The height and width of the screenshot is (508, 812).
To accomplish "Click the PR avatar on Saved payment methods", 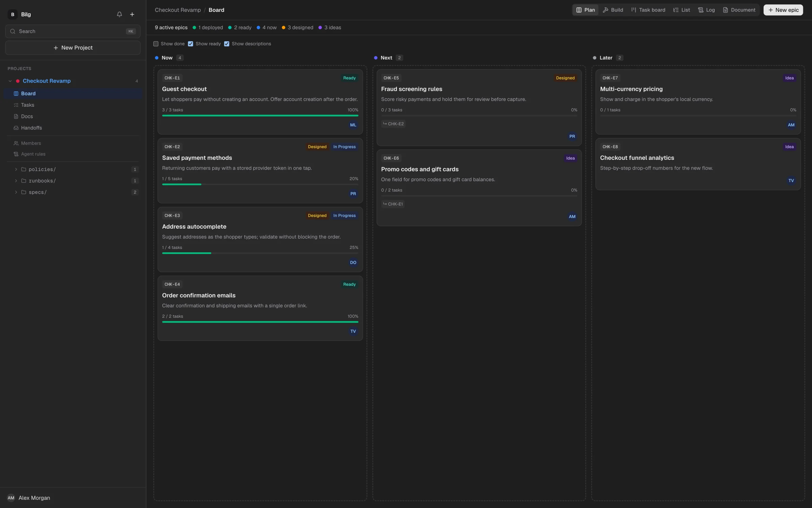I will pos(353,194).
